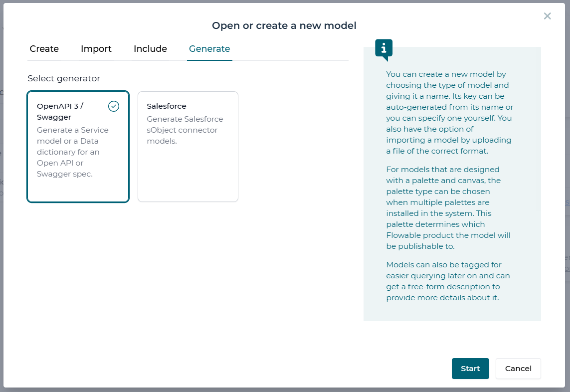Open the Import tab

[x=96, y=49]
